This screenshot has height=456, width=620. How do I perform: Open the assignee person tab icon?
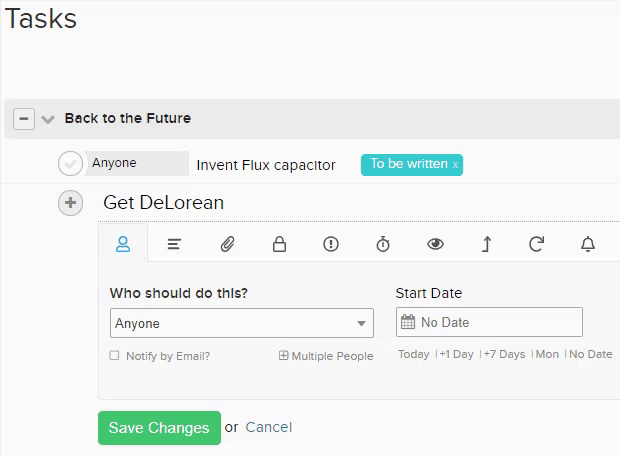tap(123, 244)
